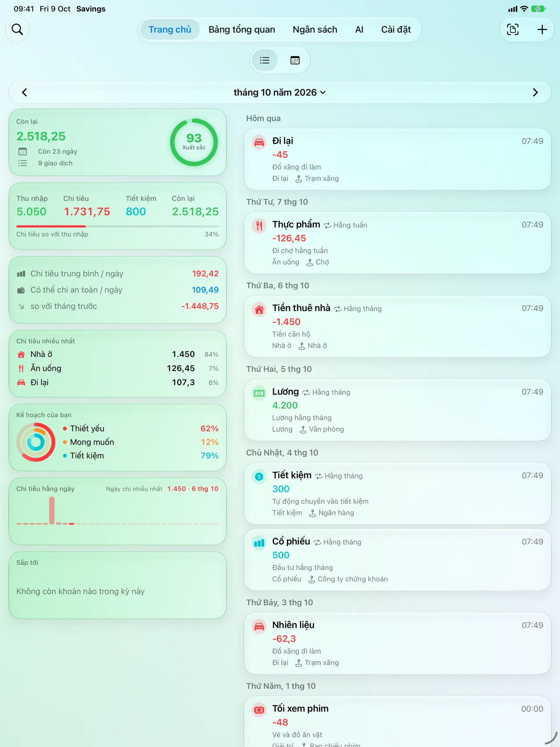Click the car icon of Đi lại transaction

(259, 142)
